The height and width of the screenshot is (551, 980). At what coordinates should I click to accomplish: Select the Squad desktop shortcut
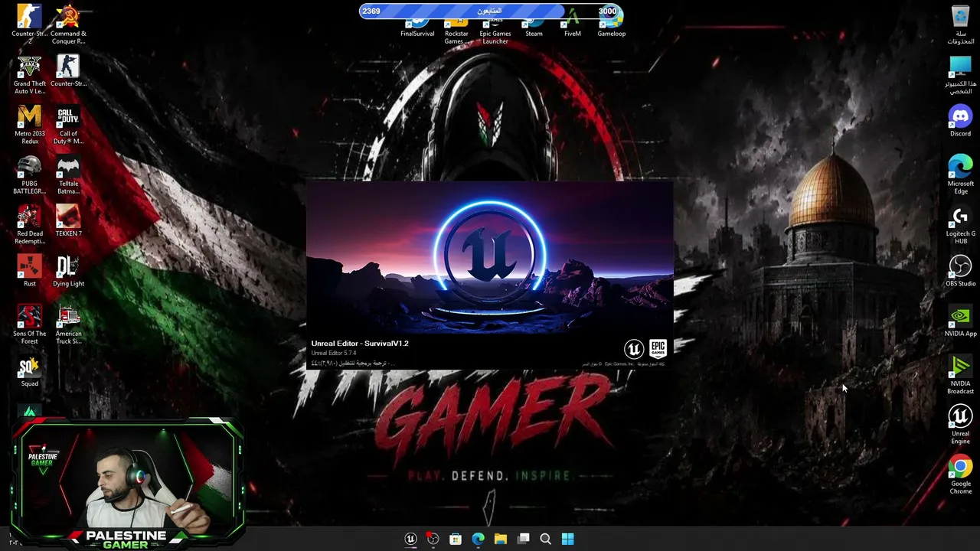[x=29, y=371]
